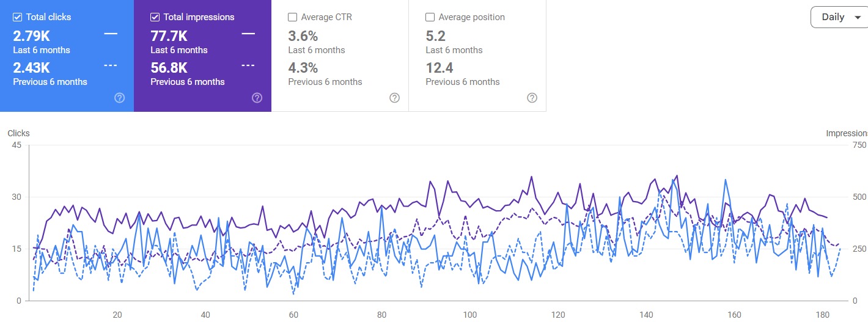Uncheck the Total clicks checkbox

tap(18, 17)
